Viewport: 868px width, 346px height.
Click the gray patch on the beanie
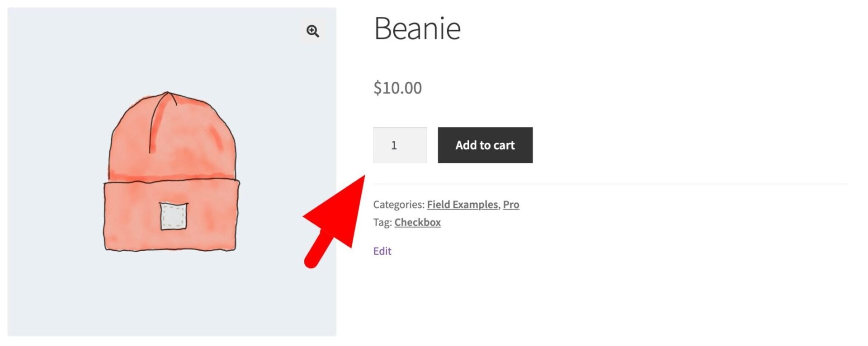click(174, 216)
